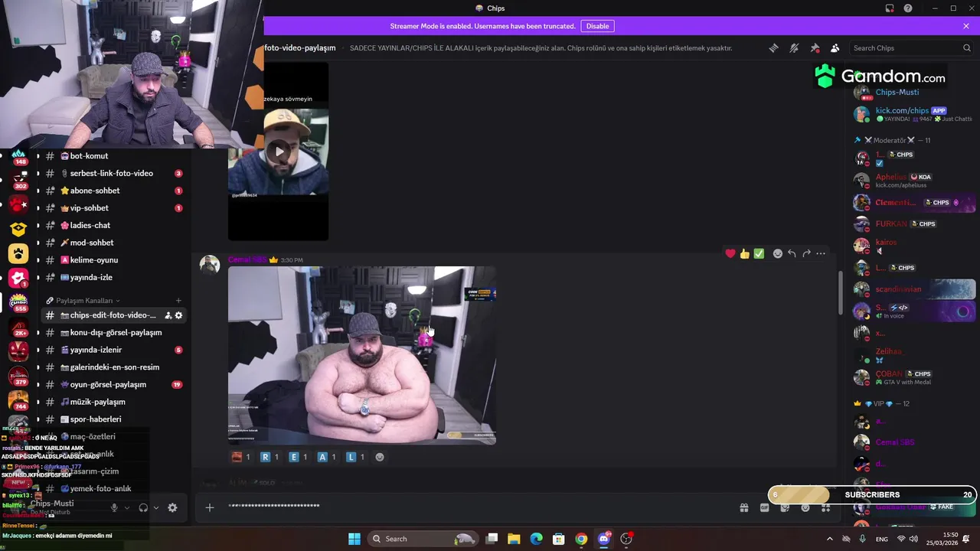
Task: Open ladies-chat channel
Action: [x=113, y=225]
